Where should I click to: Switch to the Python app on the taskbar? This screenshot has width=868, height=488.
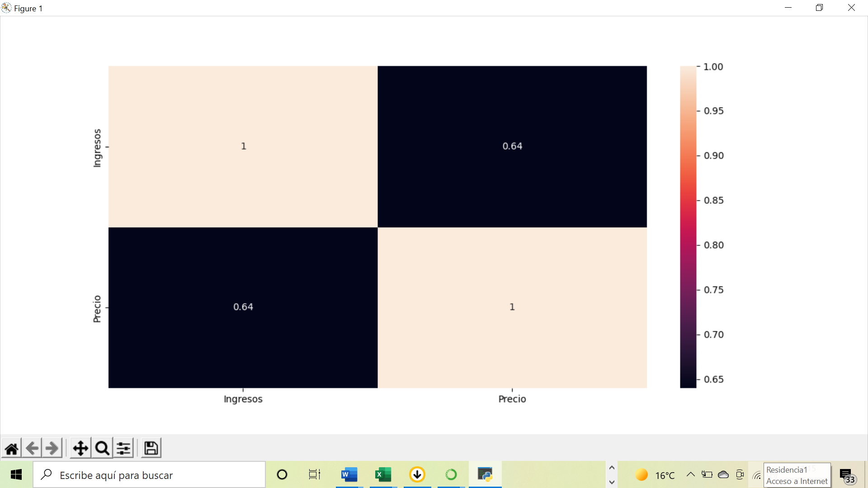pyautogui.click(x=485, y=474)
